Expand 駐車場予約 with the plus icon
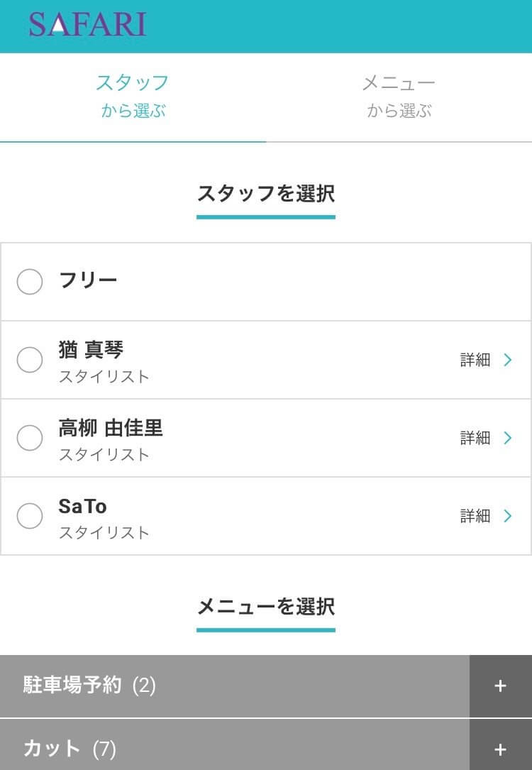Screen dimensions: 532x770 click(x=501, y=686)
